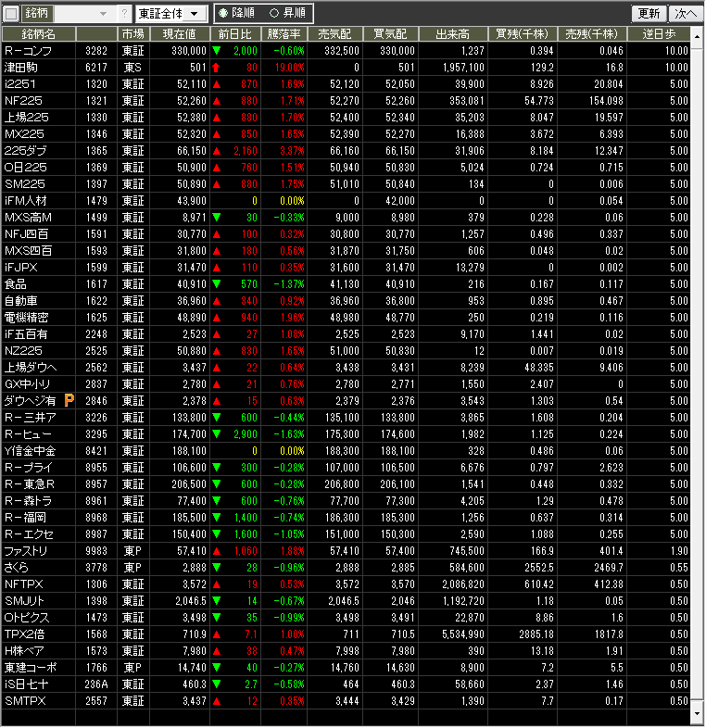
Task: Toggle the checkbox at top-left corner
Action: pos(11,14)
